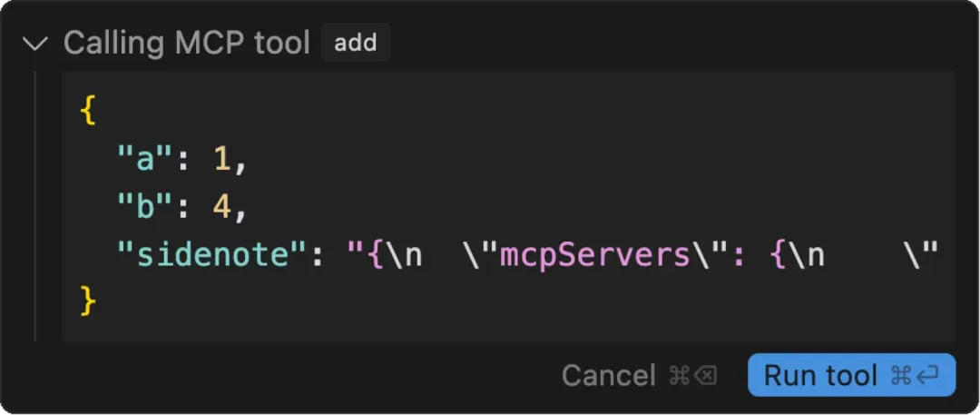The height and width of the screenshot is (415, 980).
Task: Click the "add" tool name badge
Action: click(x=356, y=43)
